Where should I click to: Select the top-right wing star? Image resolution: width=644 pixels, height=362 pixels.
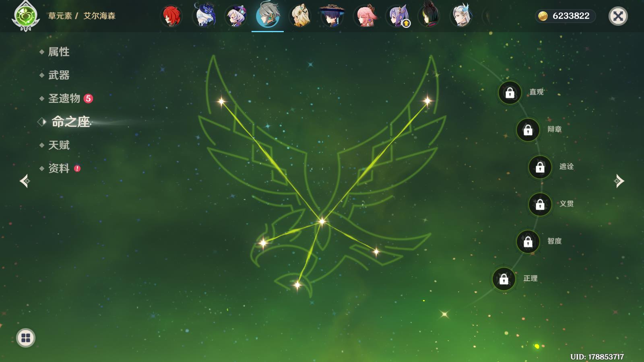pyautogui.click(x=427, y=101)
